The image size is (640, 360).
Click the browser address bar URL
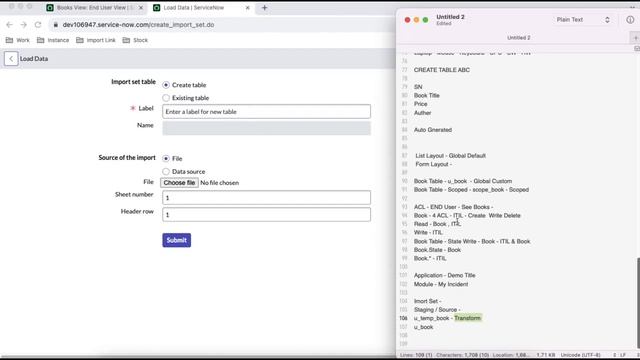[x=138, y=25]
